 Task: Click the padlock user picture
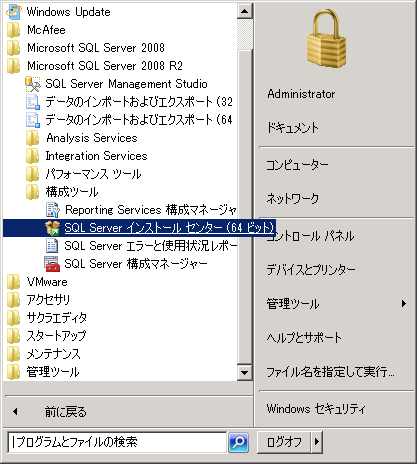coord(326,38)
